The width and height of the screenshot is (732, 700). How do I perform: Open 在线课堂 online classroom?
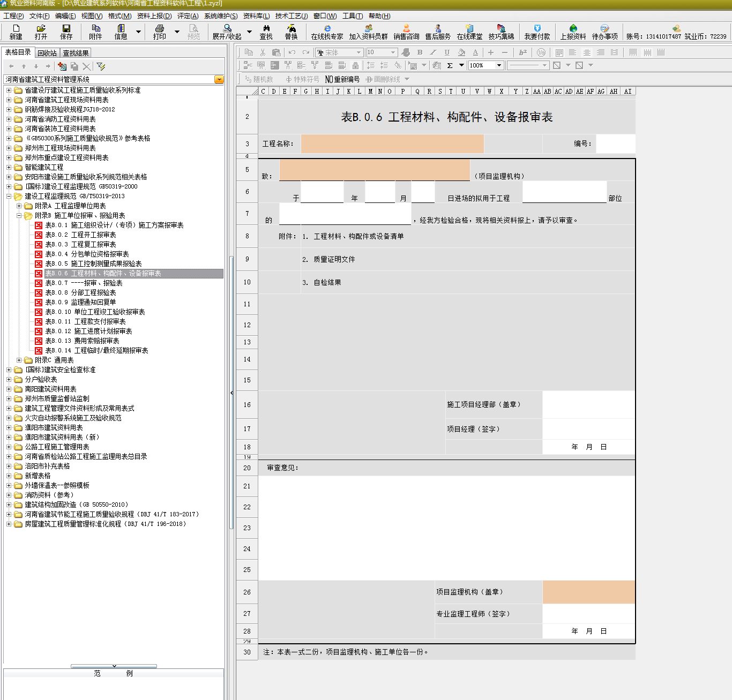[x=469, y=32]
